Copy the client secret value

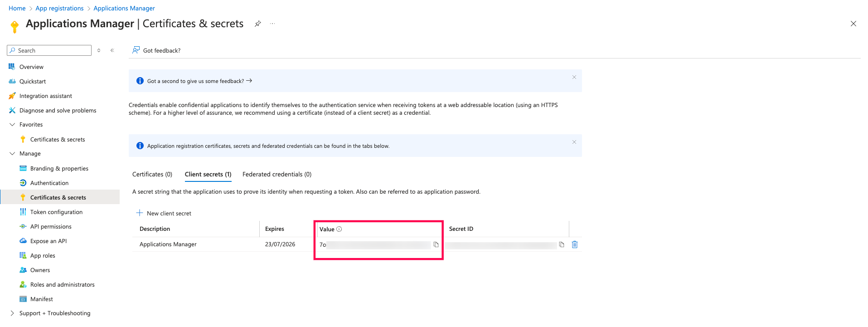click(436, 244)
